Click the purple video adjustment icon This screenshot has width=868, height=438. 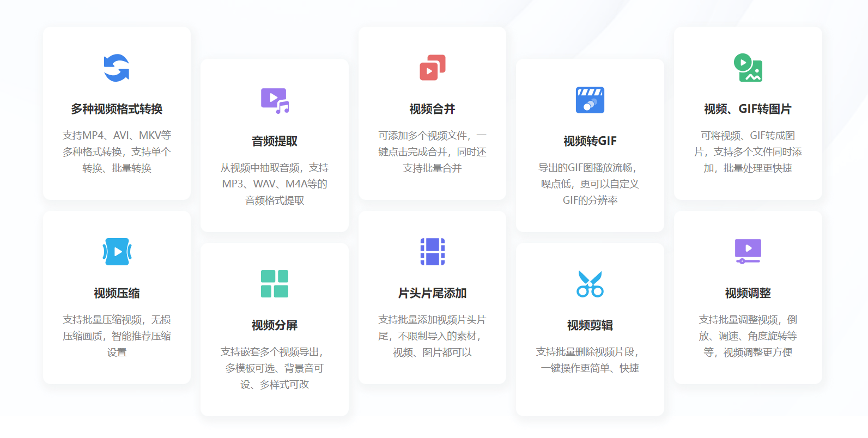pyautogui.click(x=748, y=251)
